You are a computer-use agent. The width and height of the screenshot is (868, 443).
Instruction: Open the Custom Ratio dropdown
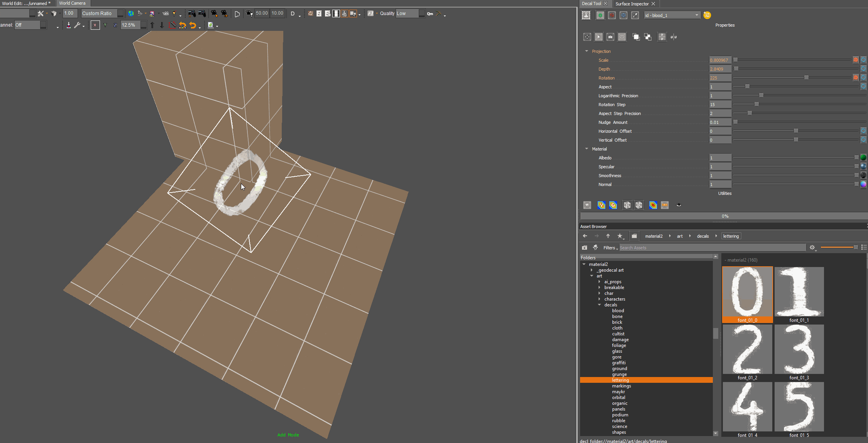(x=102, y=14)
